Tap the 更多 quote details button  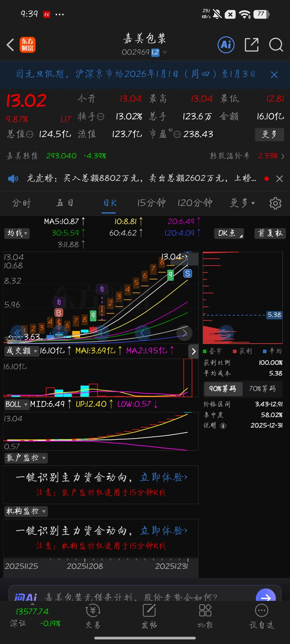point(269,134)
